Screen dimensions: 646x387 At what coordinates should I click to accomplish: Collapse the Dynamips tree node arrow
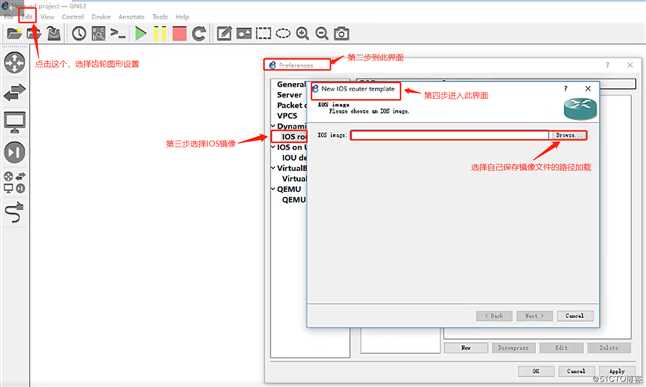(x=273, y=126)
